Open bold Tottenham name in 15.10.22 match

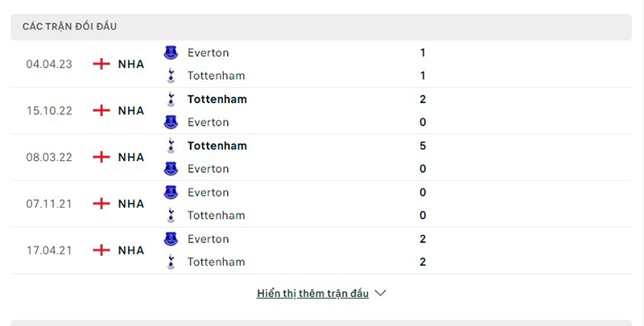click(x=217, y=99)
